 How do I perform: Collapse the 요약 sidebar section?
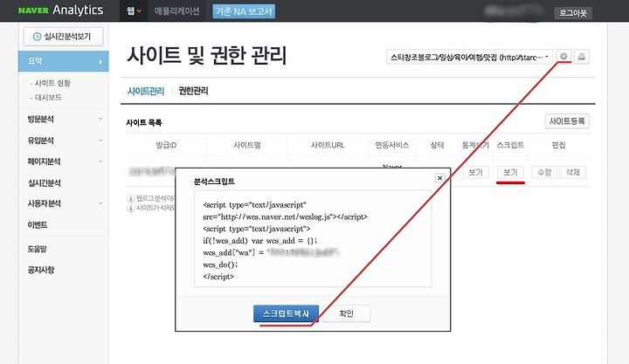pos(63,61)
